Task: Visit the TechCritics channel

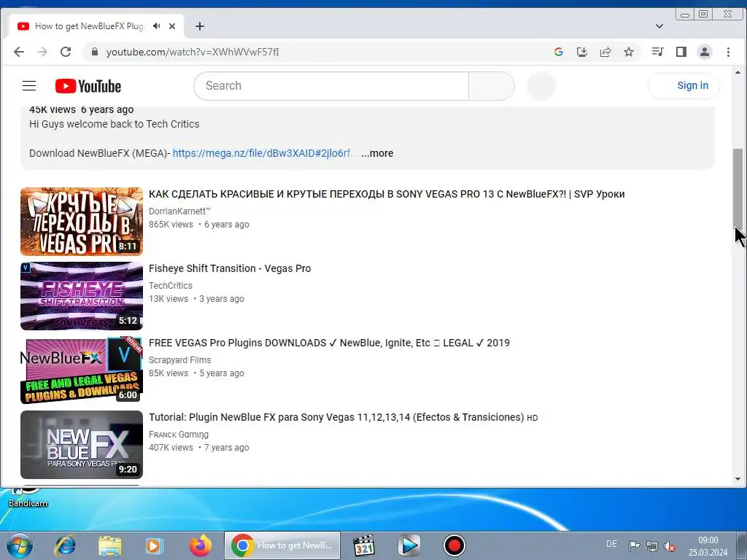Action: tap(171, 286)
